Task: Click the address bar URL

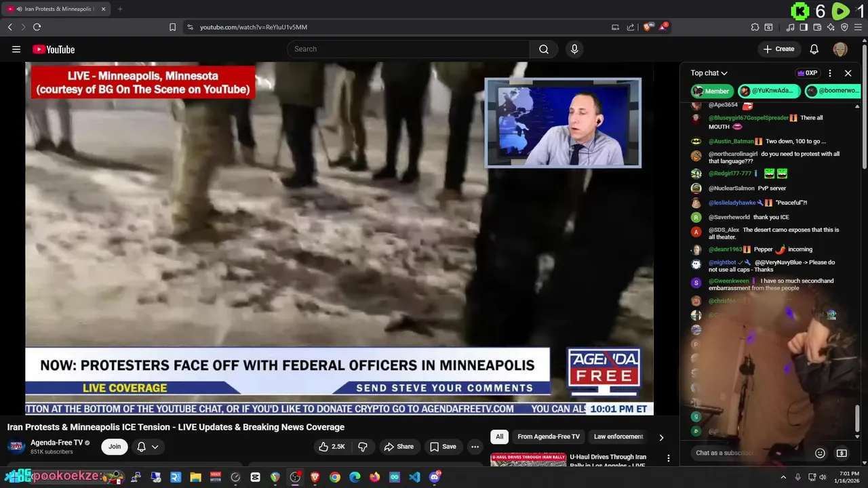Action: [x=254, y=27]
